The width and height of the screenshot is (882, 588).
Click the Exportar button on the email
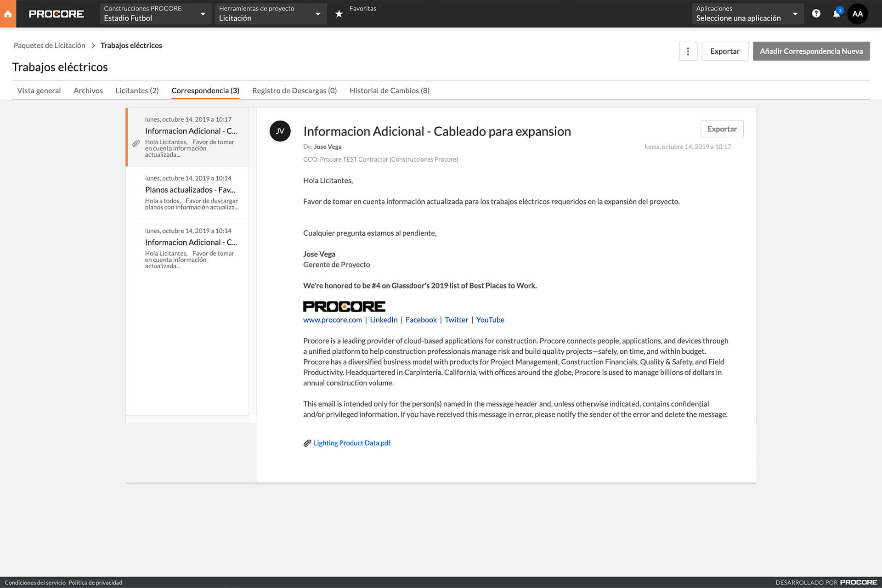click(721, 129)
